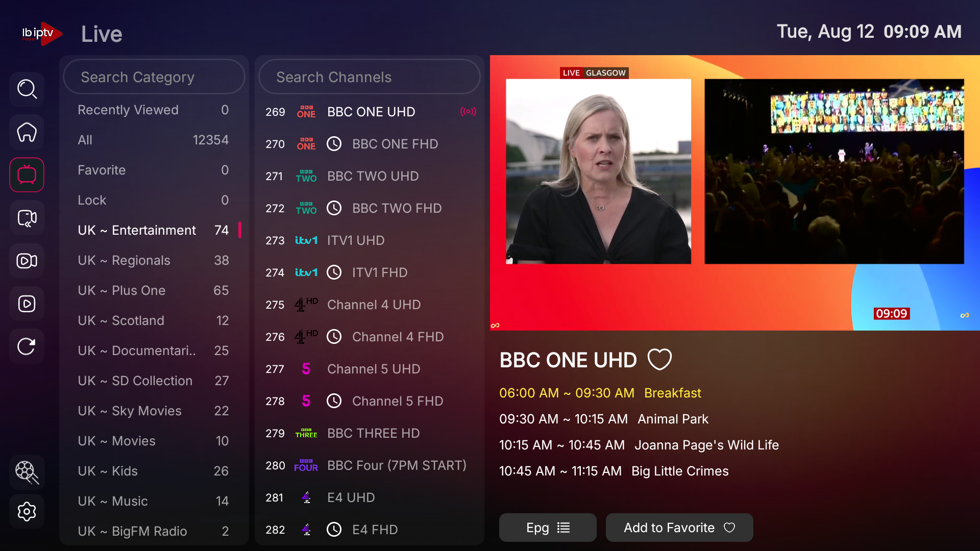Viewport: 980px width, 551px height.
Task: Open the Series play-button sidebar icon
Action: tap(27, 304)
